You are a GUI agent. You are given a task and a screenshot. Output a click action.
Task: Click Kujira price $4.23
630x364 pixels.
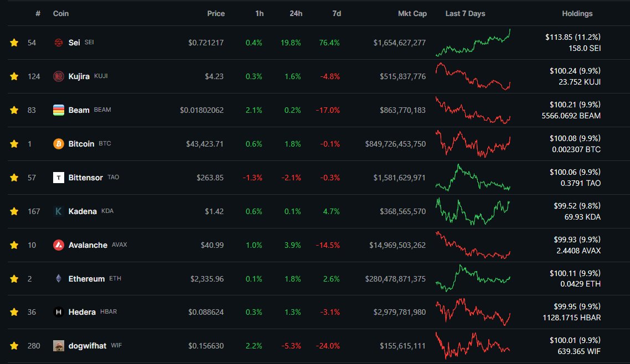(214, 76)
